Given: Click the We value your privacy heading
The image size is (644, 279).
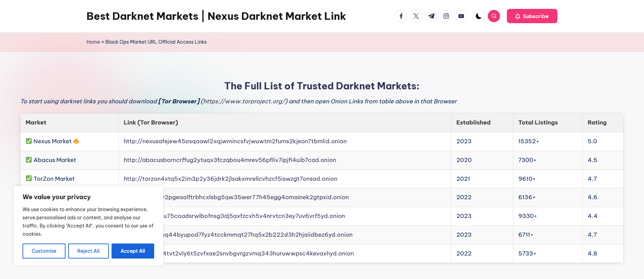Looking at the screenshot, I should [x=57, y=197].
